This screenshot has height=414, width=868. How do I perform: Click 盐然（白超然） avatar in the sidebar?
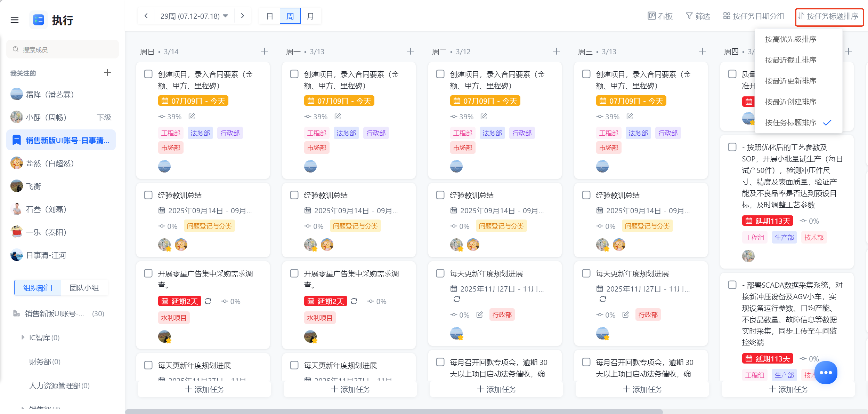pyautogui.click(x=17, y=163)
